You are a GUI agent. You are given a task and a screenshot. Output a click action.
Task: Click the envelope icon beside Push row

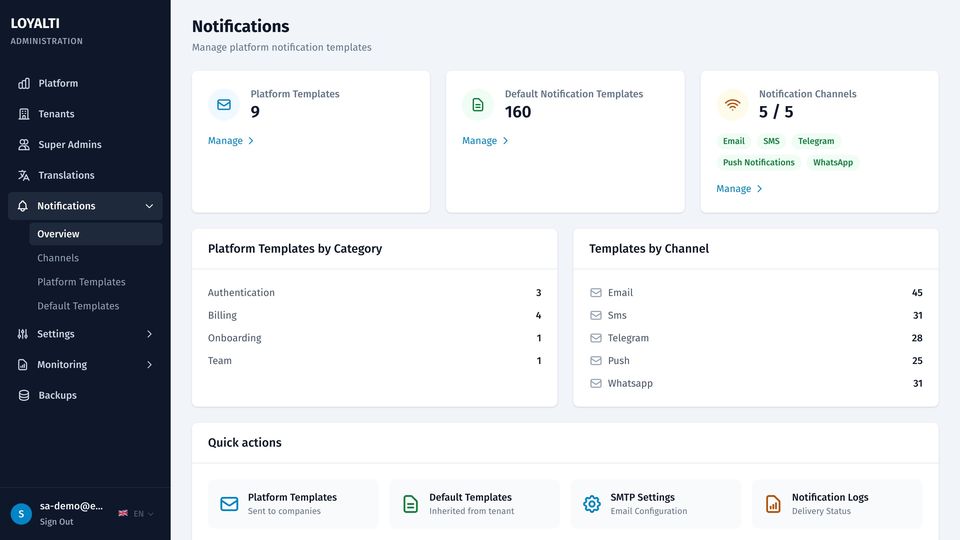(x=596, y=361)
